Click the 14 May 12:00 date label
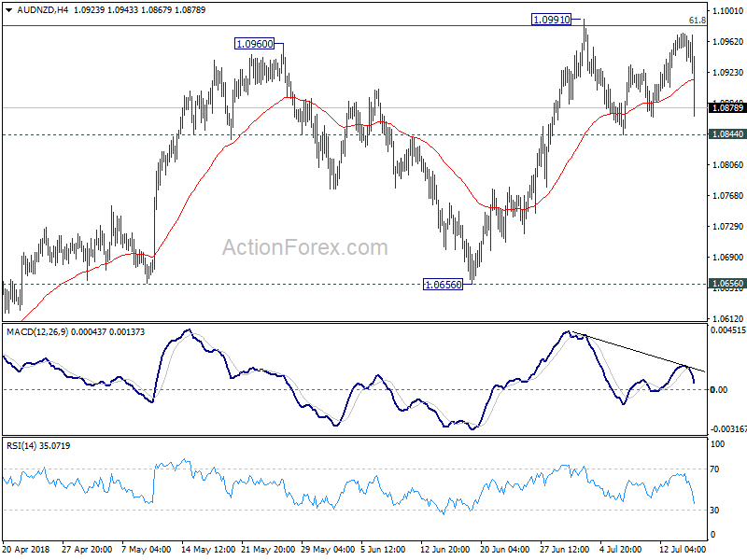The image size is (747, 560). [x=207, y=549]
